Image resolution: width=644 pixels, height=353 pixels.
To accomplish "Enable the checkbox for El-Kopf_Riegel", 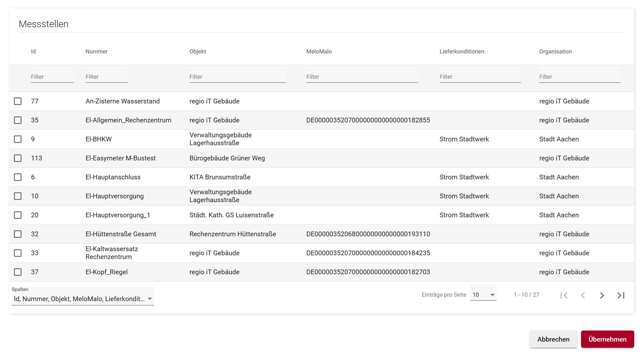I will click(18, 272).
